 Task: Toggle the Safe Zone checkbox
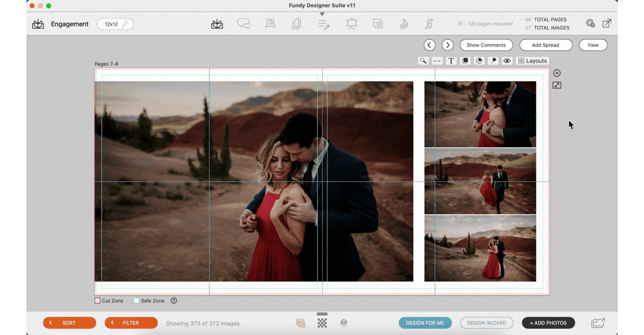click(136, 301)
